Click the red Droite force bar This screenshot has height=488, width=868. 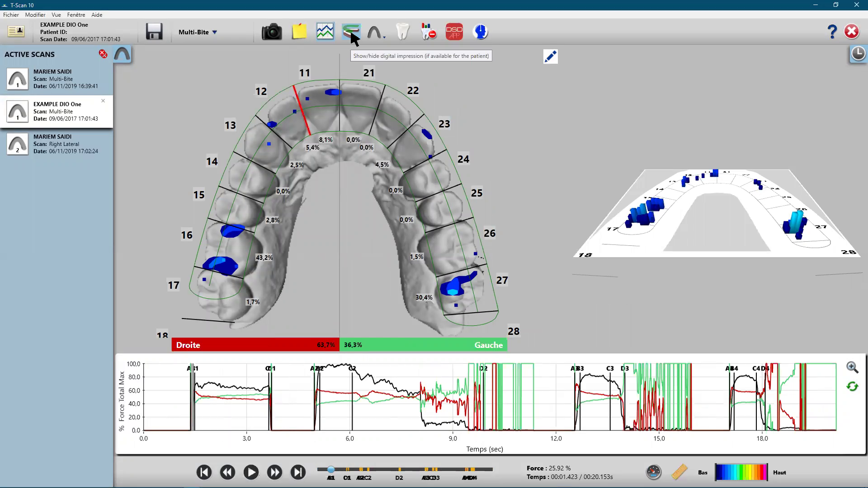pyautogui.click(x=255, y=345)
